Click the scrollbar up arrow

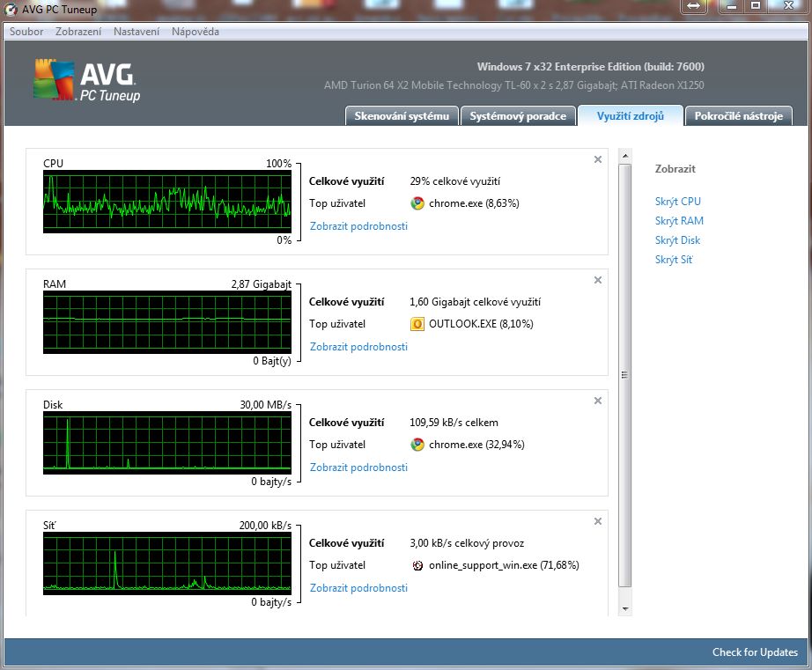625,156
